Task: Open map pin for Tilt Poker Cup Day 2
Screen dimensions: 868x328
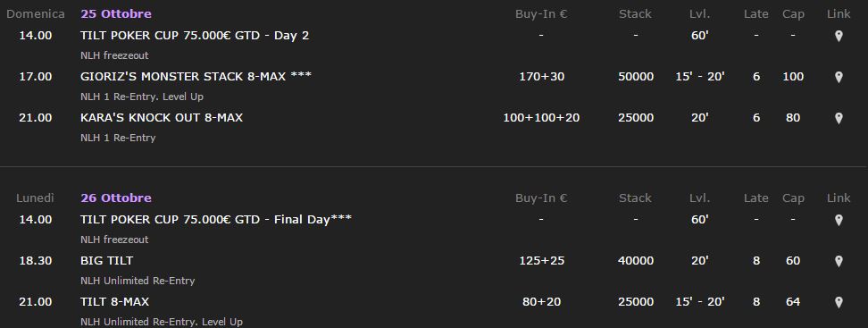Action: coord(839,36)
